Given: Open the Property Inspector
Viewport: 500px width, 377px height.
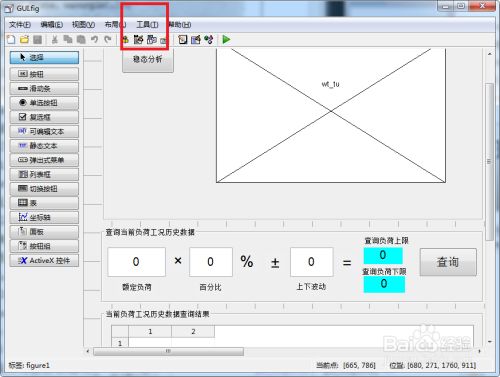Looking at the screenshot, I should (x=196, y=40).
